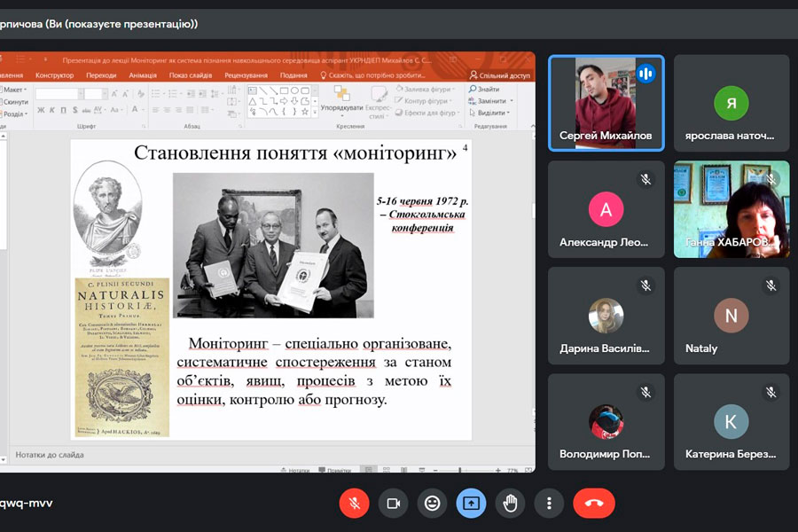Toggle the camera in the call bar
The image size is (798, 532).
[x=393, y=503]
